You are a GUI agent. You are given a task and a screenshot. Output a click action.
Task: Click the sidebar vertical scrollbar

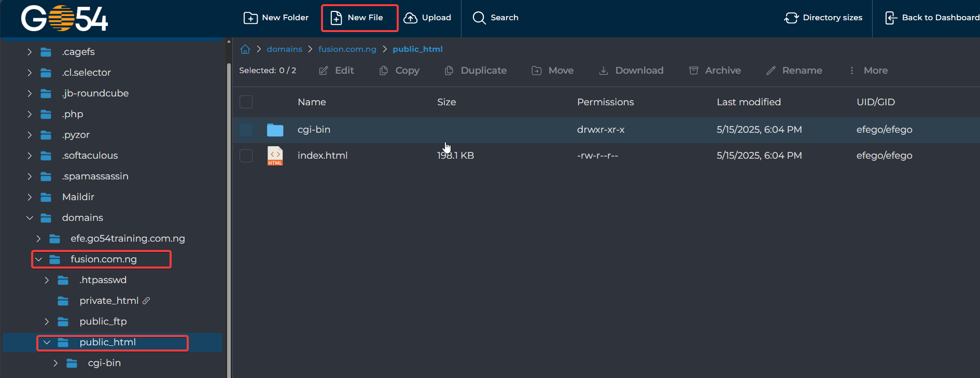[x=229, y=207]
